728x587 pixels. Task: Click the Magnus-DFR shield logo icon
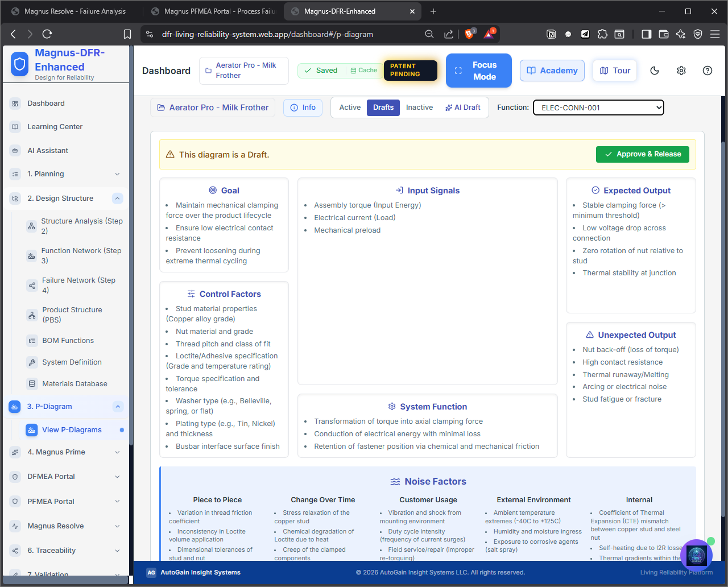point(20,65)
